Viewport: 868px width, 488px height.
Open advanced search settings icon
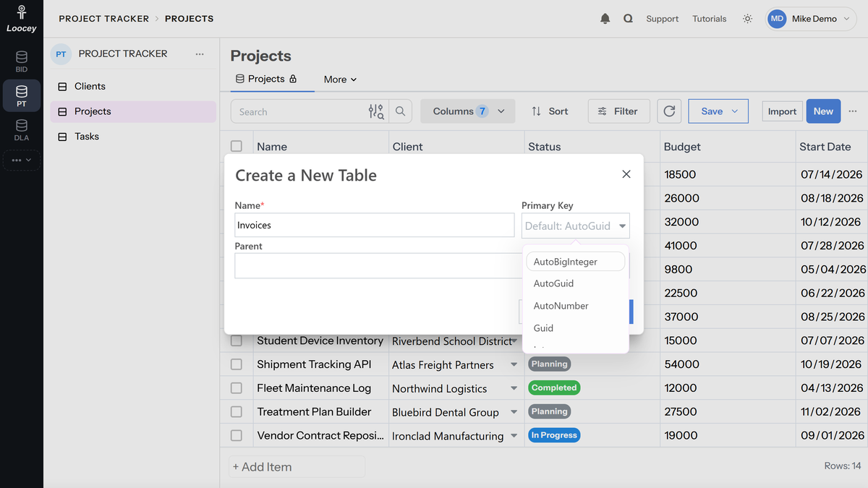point(376,111)
